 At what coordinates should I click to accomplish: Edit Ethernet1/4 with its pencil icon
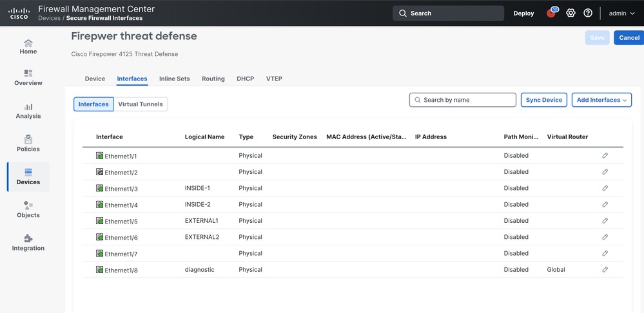pyautogui.click(x=605, y=204)
